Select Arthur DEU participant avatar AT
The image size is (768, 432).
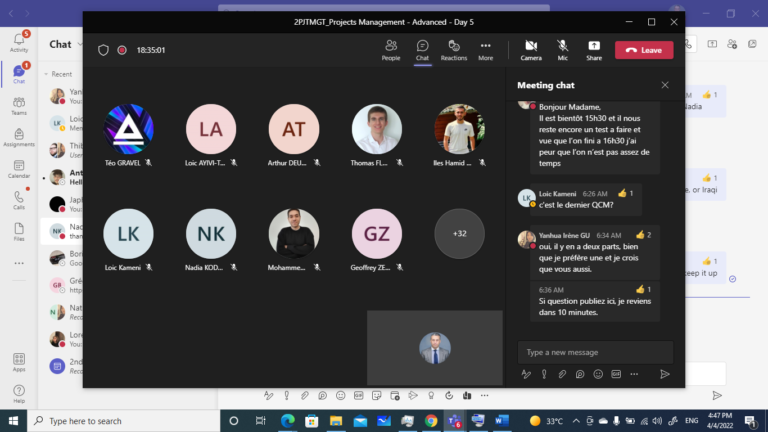pos(294,129)
